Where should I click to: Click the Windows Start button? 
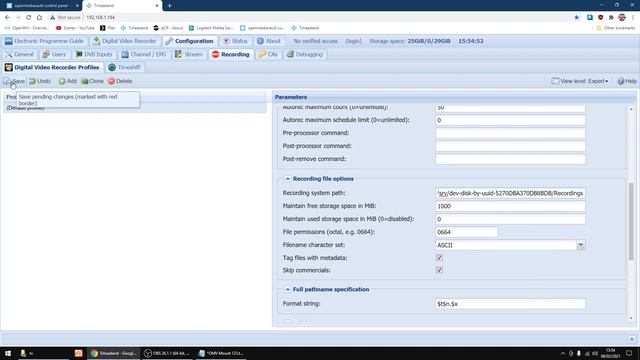[8, 353]
